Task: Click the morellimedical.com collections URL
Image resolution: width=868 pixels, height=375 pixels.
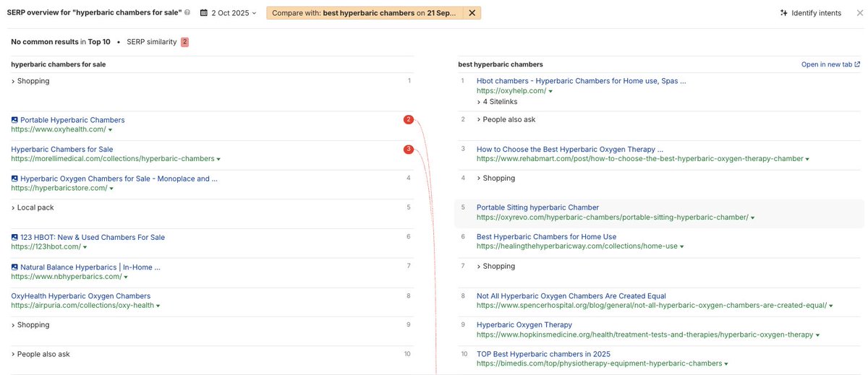Action: coord(113,159)
